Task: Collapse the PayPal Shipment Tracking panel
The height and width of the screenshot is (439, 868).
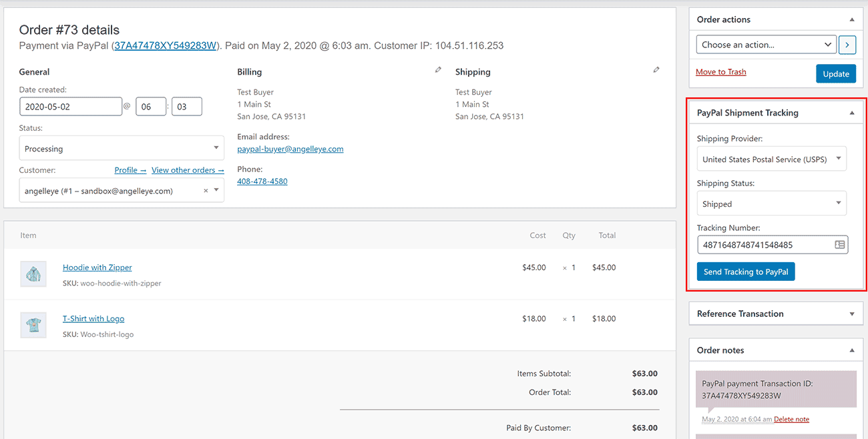Action: point(852,113)
